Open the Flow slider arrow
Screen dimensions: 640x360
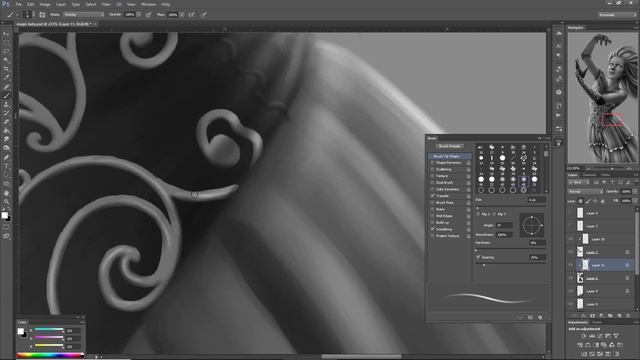coord(182,15)
